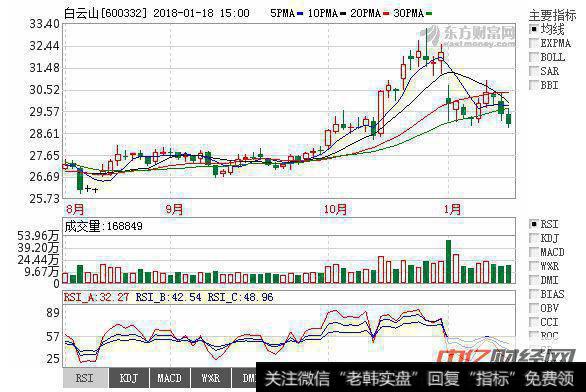Image resolution: width=586 pixels, height=392 pixels.
Task: Click the 5PMA legend label
Action: tap(283, 13)
